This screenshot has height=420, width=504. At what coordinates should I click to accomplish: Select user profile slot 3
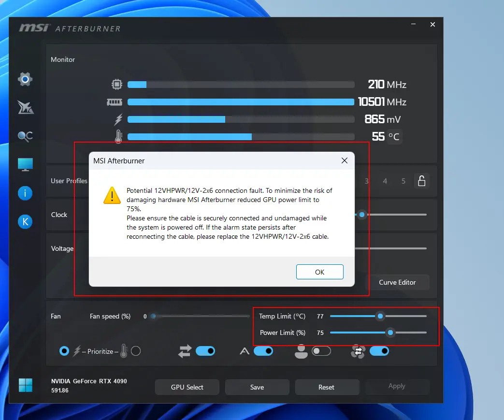[x=366, y=181]
